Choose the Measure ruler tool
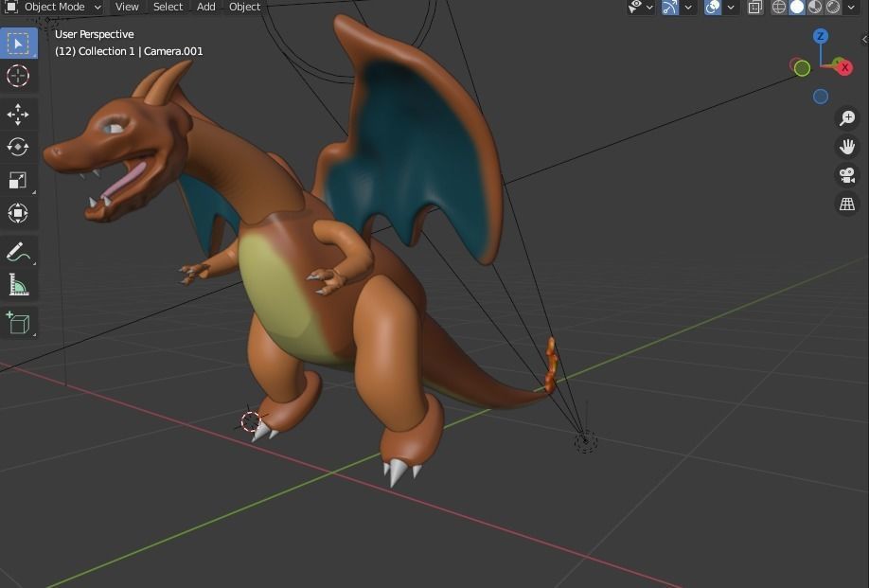Viewport: 869px width, 588px height. pyautogui.click(x=18, y=285)
